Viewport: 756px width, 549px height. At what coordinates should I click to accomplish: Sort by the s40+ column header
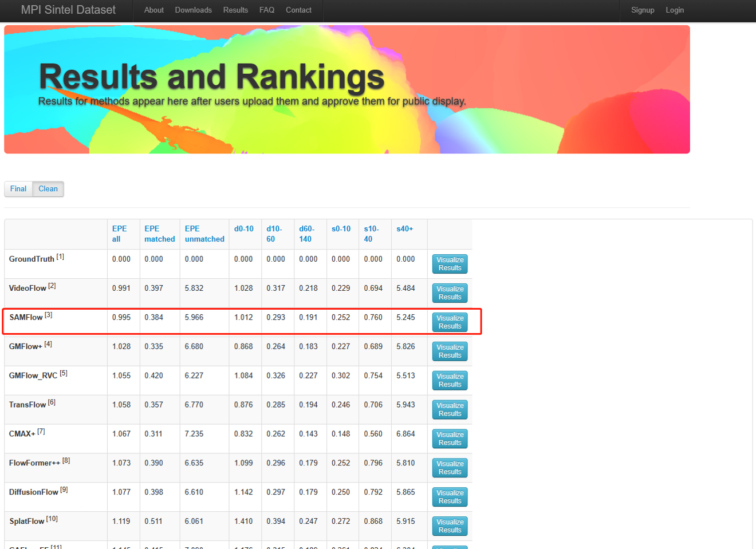tap(404, 228)
